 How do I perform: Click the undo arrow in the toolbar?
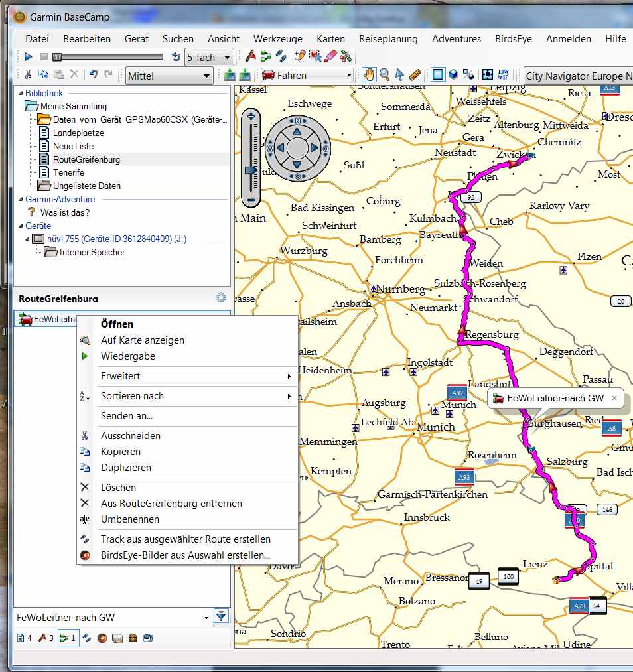93,74
